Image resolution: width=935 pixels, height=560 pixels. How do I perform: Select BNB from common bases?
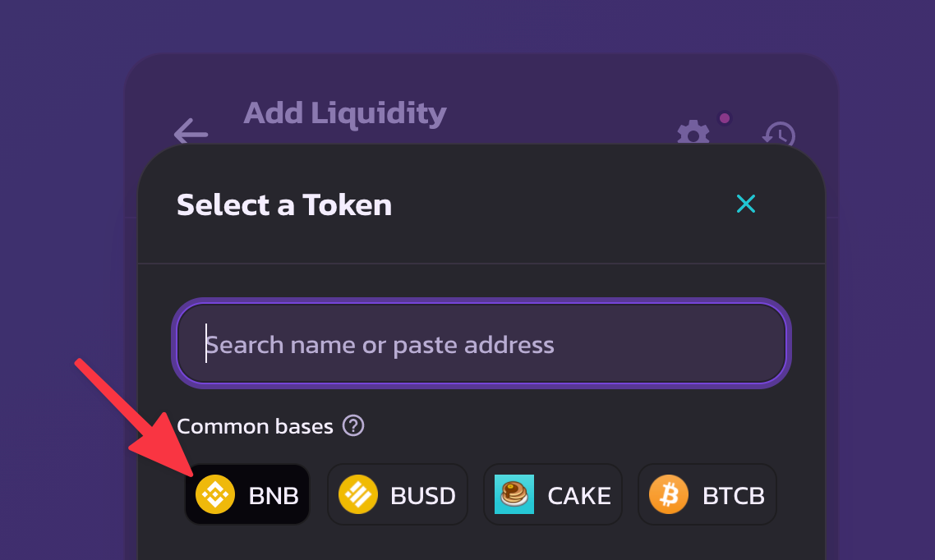tap(247, 494)
